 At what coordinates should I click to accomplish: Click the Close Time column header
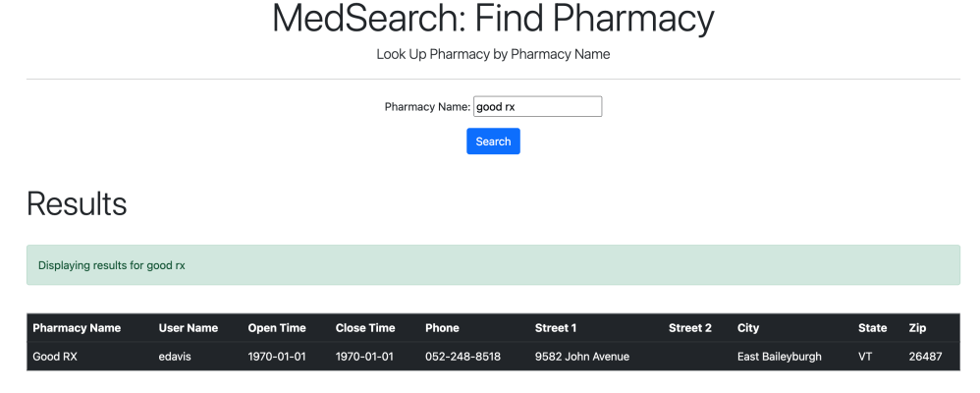pyautogui.click(x=365, y=328)
